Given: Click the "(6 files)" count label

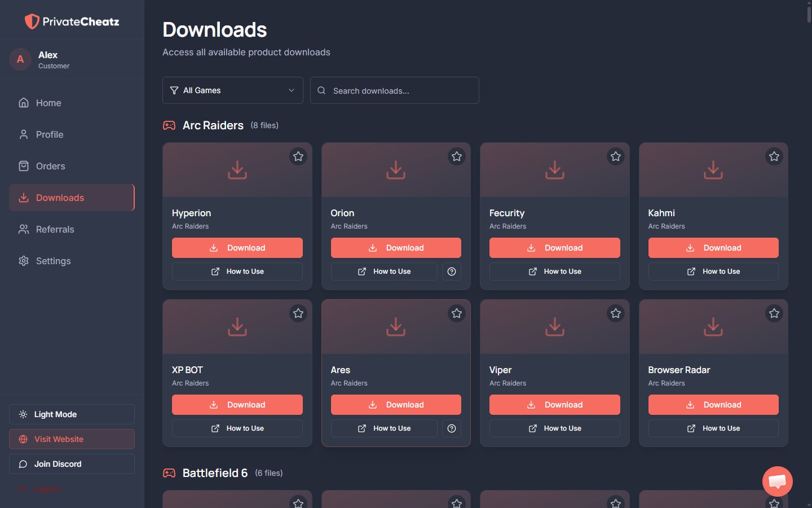Looking at the screenshot, I should coord(269,473).
